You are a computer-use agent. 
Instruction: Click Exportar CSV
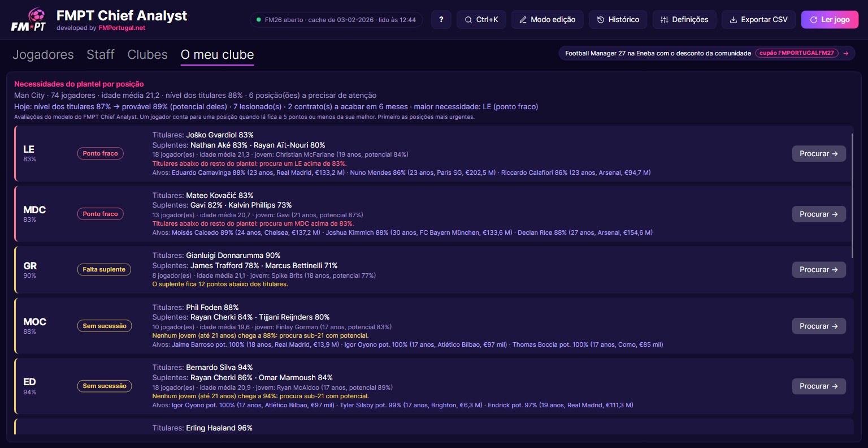(x=758, y=19)
